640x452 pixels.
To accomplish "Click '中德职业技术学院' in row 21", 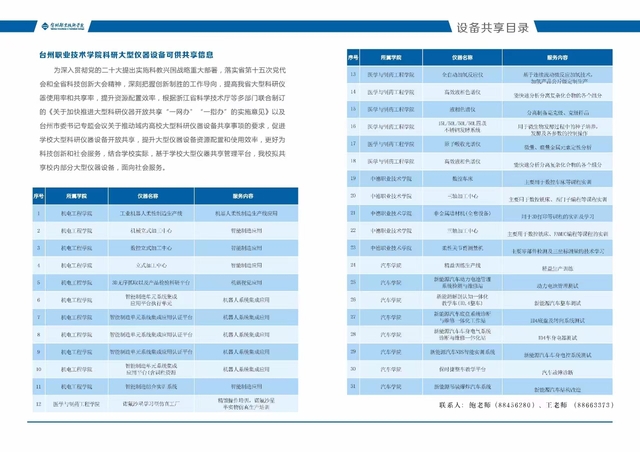I will coord(391,213).
